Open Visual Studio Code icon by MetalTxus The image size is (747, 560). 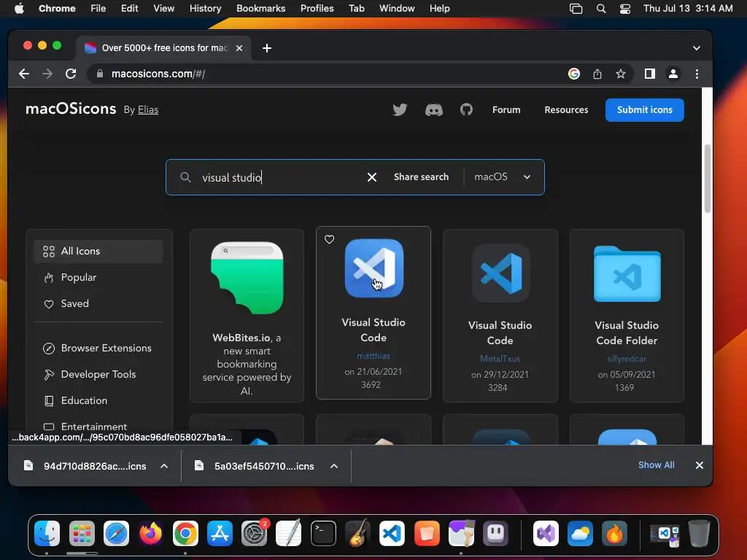click(x=500, y=273)
